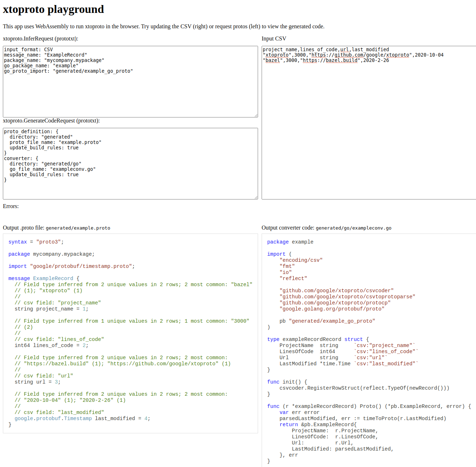Click the line 'proto_file_name: "example.proto"'

coord(55,142)
